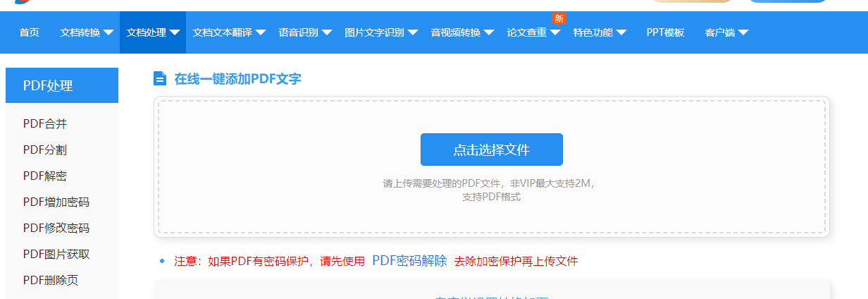Open the 首页 home menu item
Image resolution: width=868 pixels, height=299 pixels.
click(x=30, y=32)
